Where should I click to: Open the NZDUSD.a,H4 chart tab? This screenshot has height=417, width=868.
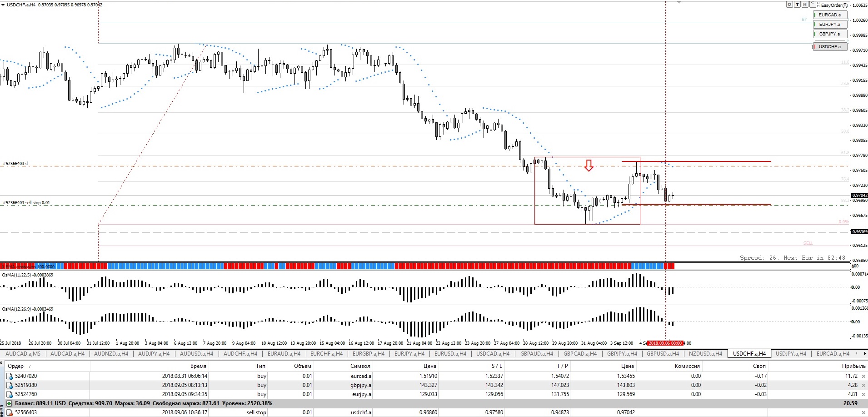(705, 353)
